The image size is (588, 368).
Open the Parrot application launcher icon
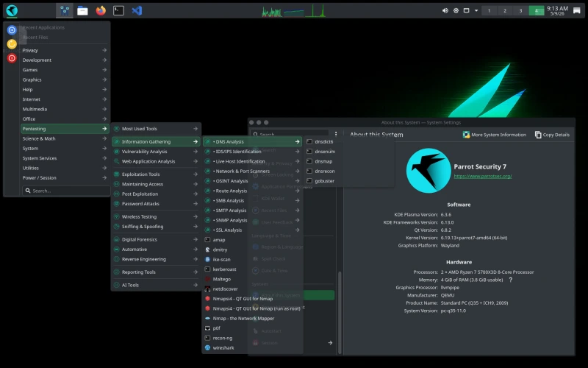pyautogui.click(x=12, y=10)
